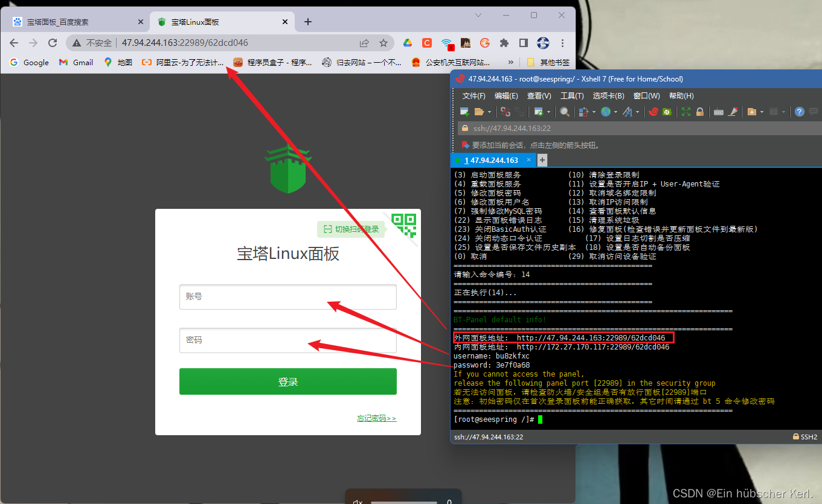This screenshot has width=822, height=504.
Task: Open the 其他书签 bookmarks folder
Action: [548, 62]
